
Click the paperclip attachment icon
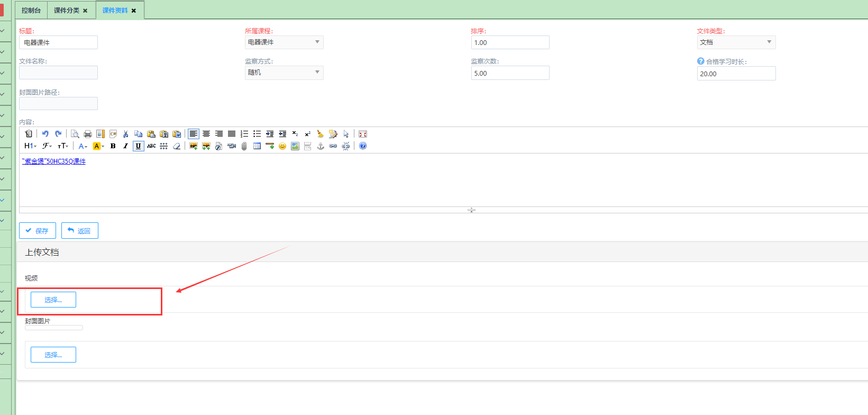coord(244,146)
